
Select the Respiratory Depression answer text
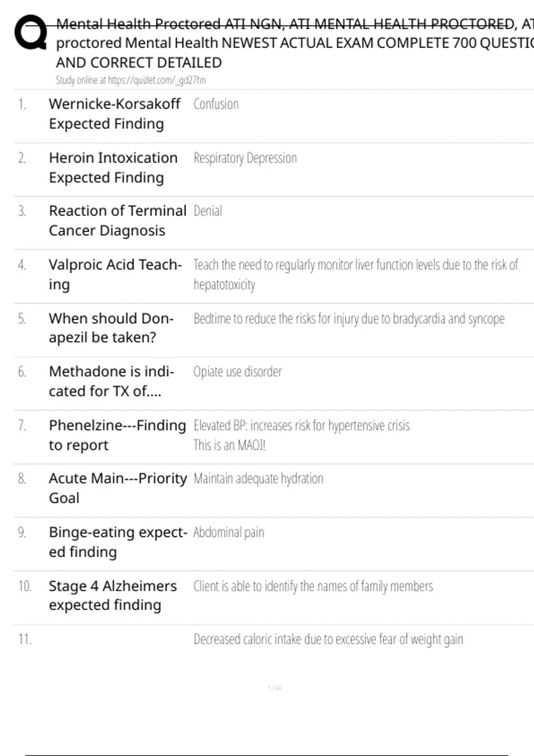point(245,158)
